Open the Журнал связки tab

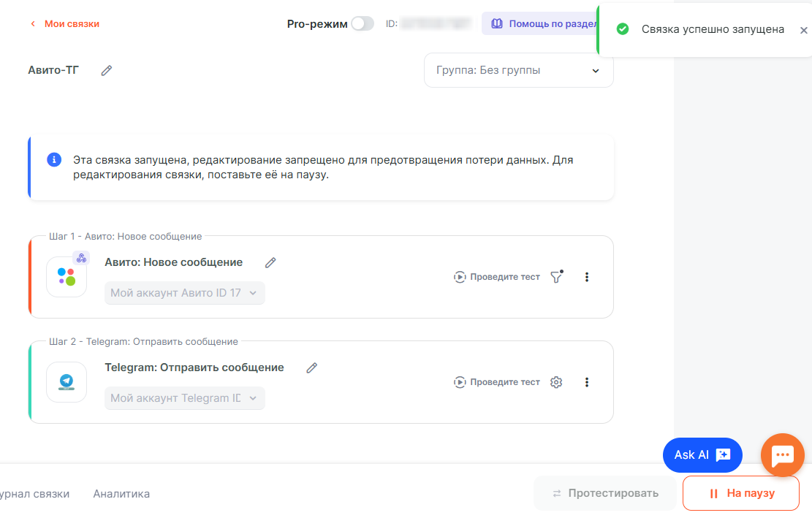point(34,494)
